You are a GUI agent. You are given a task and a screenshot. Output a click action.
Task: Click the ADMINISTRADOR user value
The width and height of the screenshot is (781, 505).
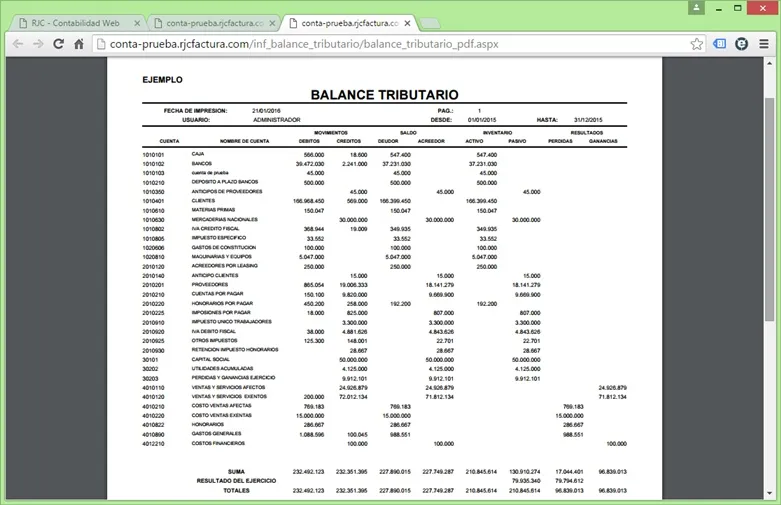click(x=276, y=120)
